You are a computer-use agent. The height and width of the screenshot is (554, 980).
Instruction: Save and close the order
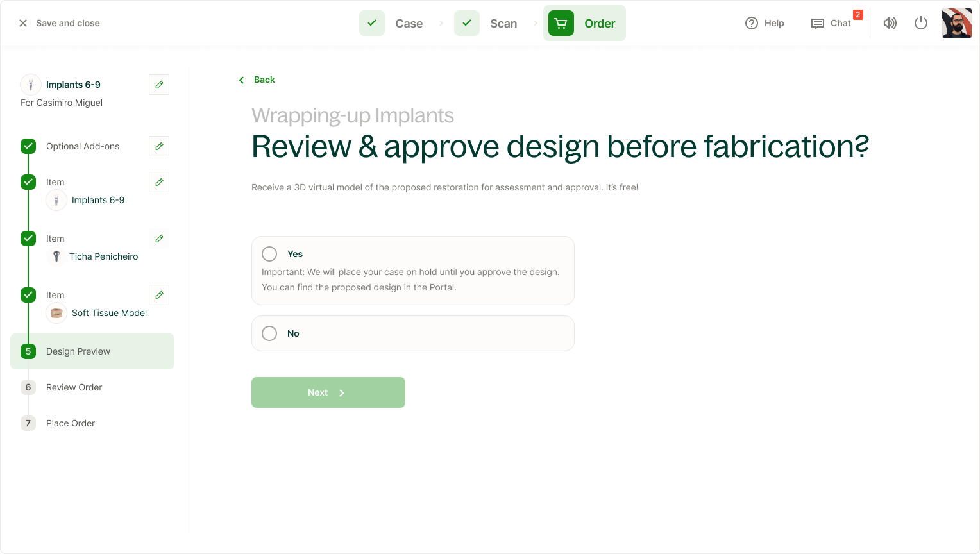[59, 23]
